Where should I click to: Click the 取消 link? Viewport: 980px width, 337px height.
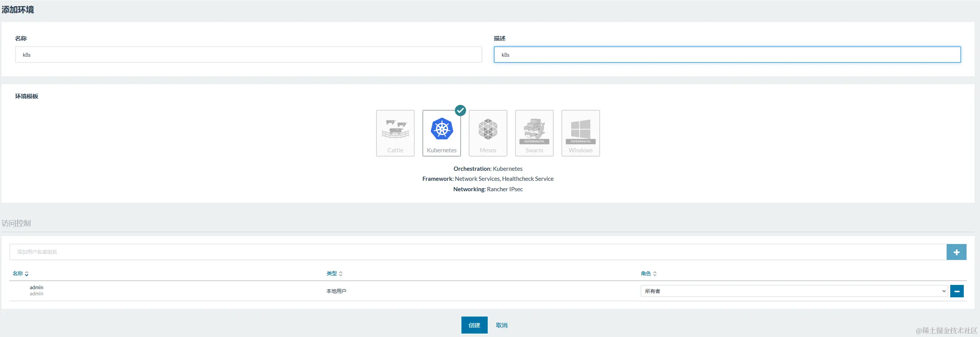pos(502,325)
